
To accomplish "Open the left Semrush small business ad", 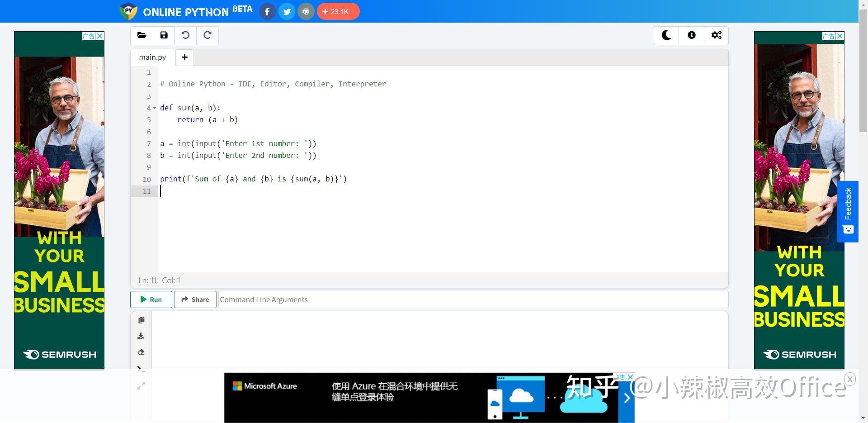I will [59, 200].
